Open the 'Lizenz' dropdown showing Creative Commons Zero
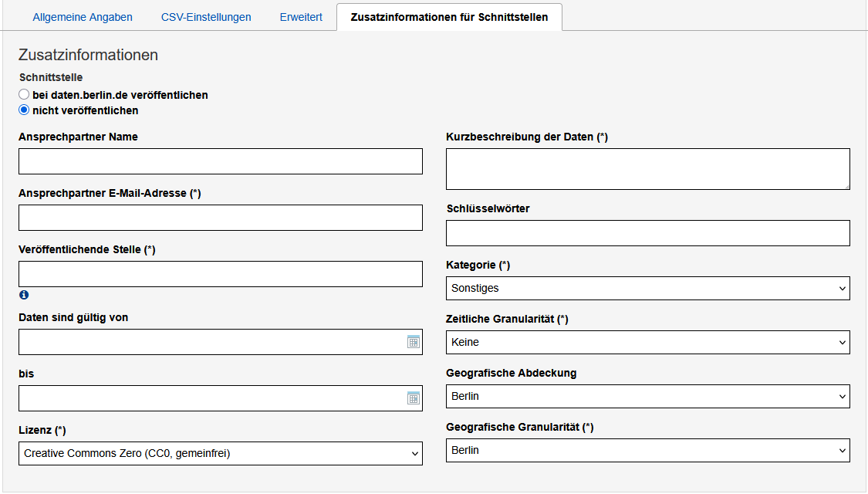The height and width of the screenshot is (494, 868). click(x=220, y=453)
